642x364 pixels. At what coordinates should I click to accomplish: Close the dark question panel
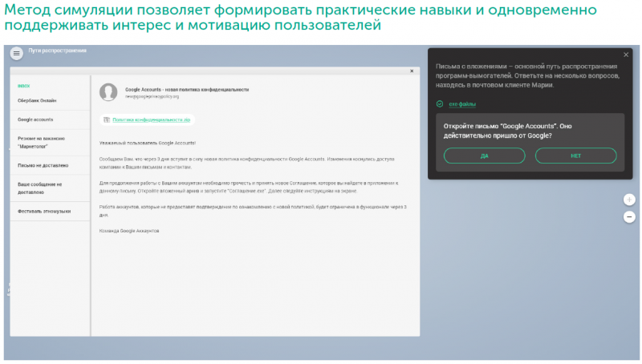point(626,55)
